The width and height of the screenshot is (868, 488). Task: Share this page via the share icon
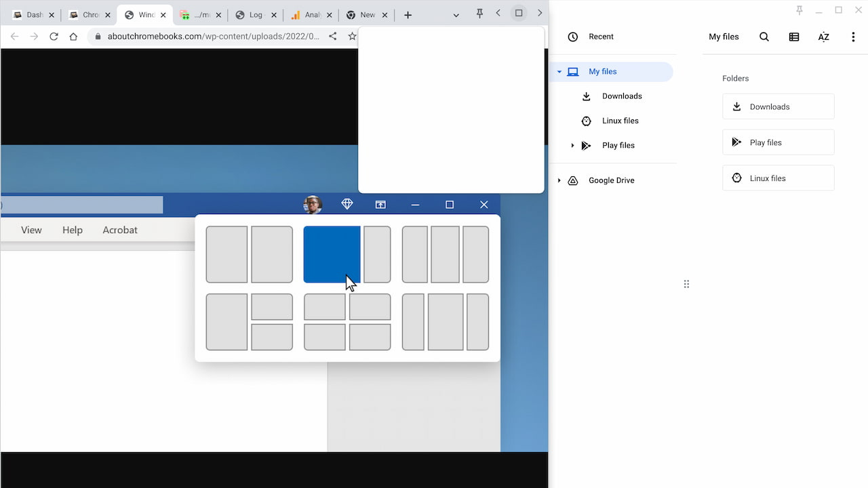click(x=332, y=37)
